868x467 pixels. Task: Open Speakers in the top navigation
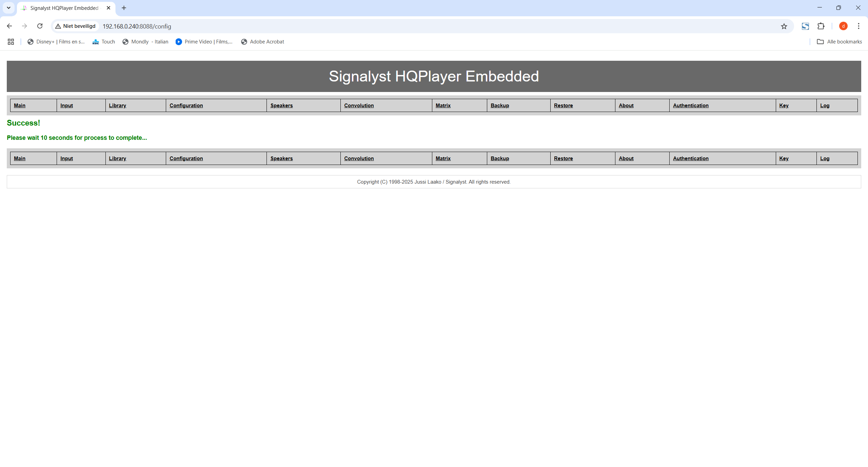[x=281, y=106]
